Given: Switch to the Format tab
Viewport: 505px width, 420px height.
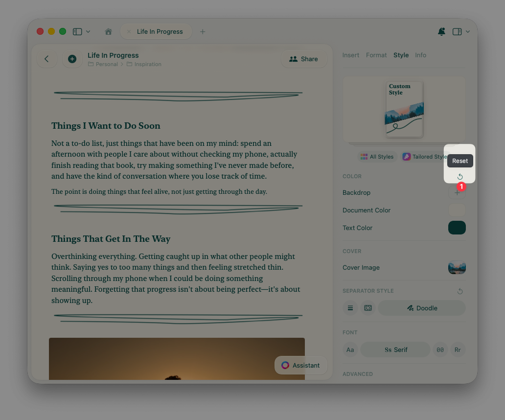Looking at the screenshot, I should click(x=376, y=55).
